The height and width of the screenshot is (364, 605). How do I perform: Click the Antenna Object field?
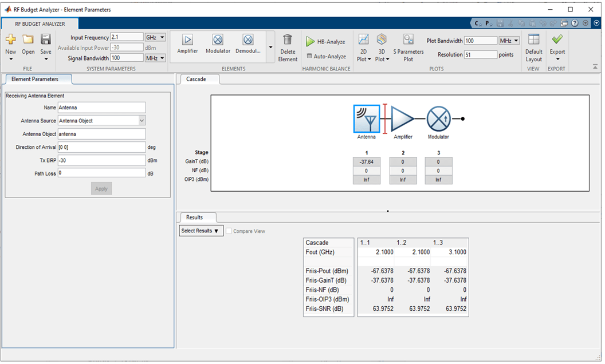(102, 134)
